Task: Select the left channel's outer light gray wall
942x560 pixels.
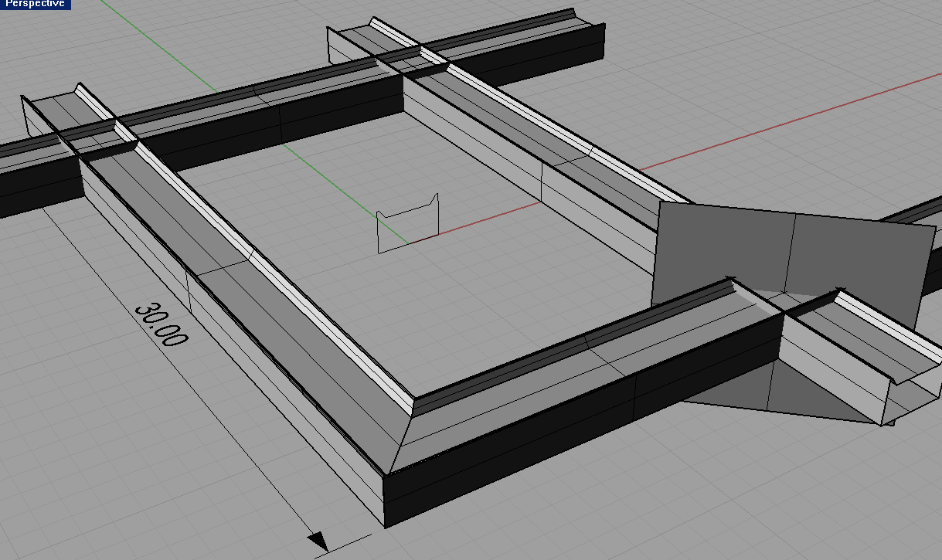Action: (232, 332)
